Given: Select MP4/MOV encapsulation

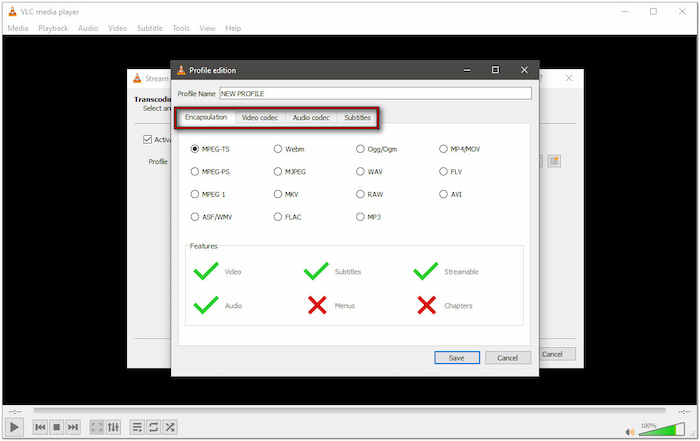Looking at the screenshot, I should (x=459, y=149).
